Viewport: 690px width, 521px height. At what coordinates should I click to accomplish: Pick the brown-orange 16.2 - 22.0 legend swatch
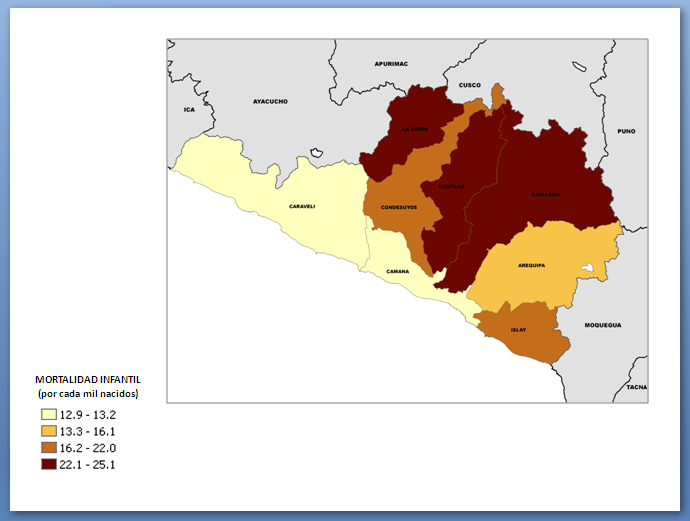coord(48,448)
